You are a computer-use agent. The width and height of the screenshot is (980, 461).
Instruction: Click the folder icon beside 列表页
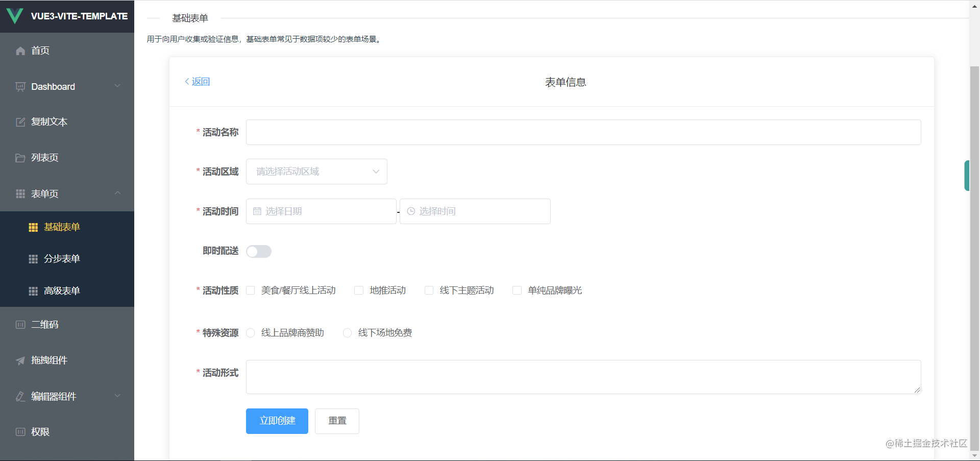click(x=20, y=158)
